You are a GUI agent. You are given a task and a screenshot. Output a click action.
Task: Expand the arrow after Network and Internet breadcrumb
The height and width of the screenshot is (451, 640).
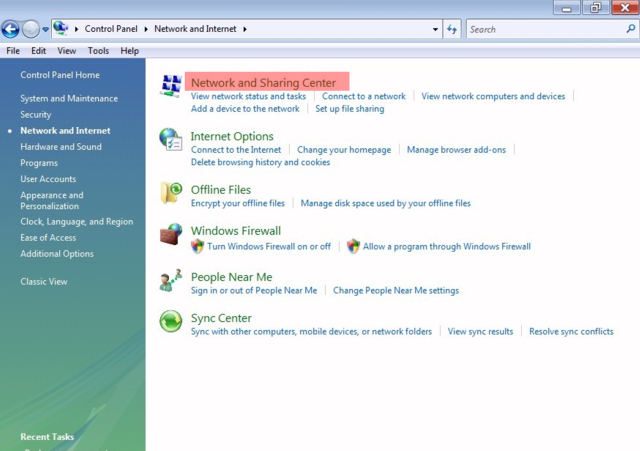click(x=245, y=29)
